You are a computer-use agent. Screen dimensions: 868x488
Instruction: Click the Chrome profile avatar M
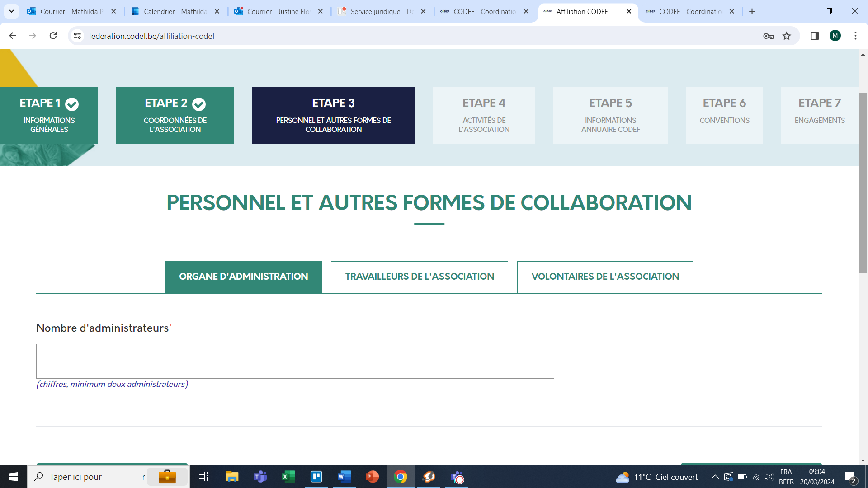[x=835, y=36]
